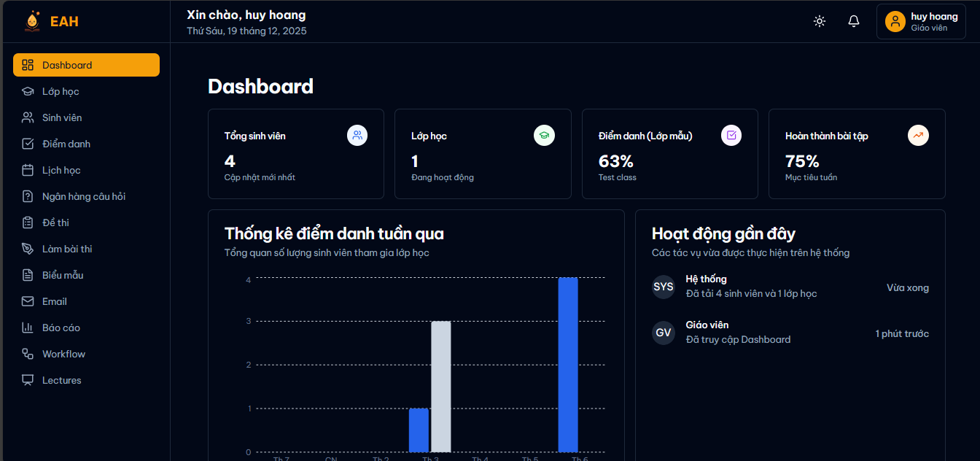Click the GV activity avatar

click(x=664, y=333)
